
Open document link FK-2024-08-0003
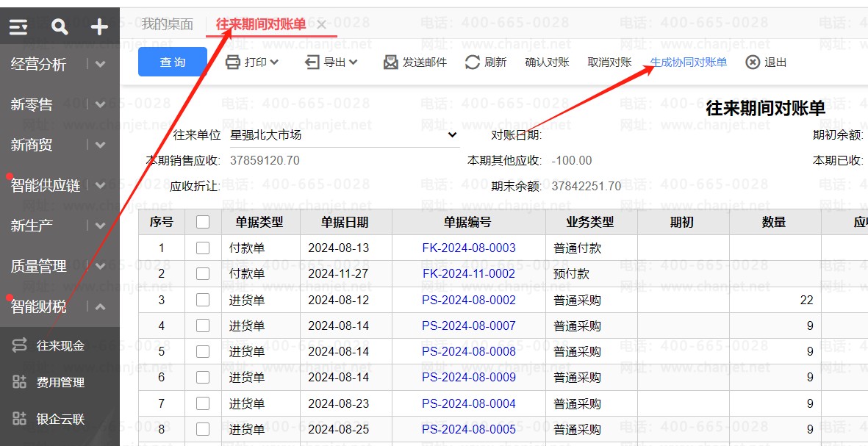click(x=469, y=248)
